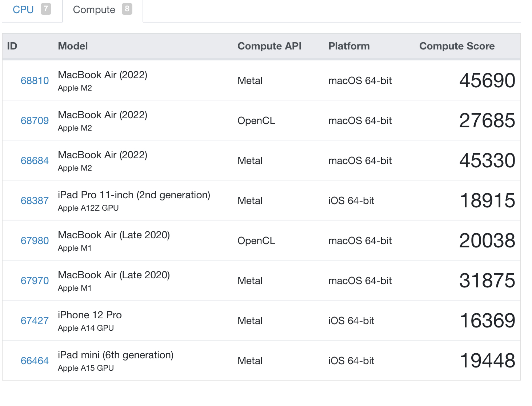Screen dimensions: 532x406
Task: Click the iPhone 12 Pro model name
Action: coord(90,315)
